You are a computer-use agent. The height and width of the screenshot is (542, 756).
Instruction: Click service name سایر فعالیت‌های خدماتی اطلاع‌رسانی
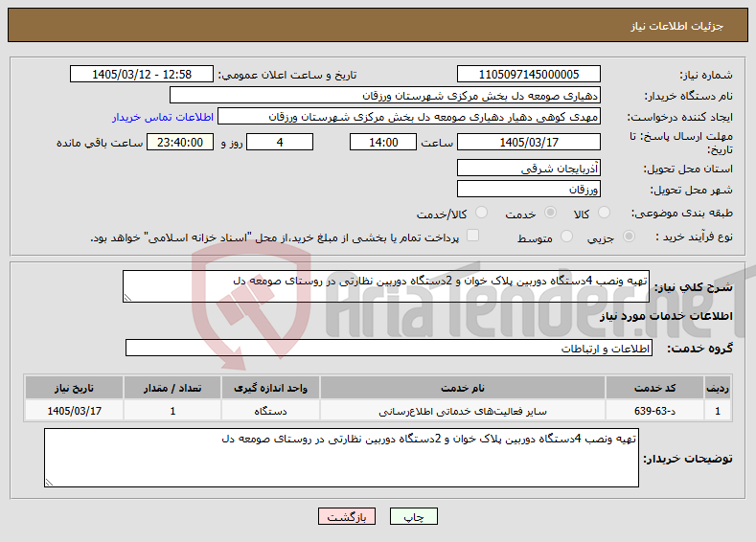463,411
